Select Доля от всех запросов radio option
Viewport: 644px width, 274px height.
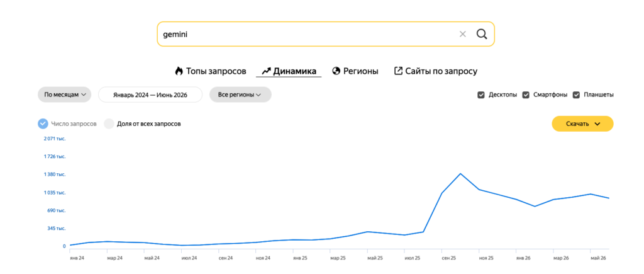point(109,124)
